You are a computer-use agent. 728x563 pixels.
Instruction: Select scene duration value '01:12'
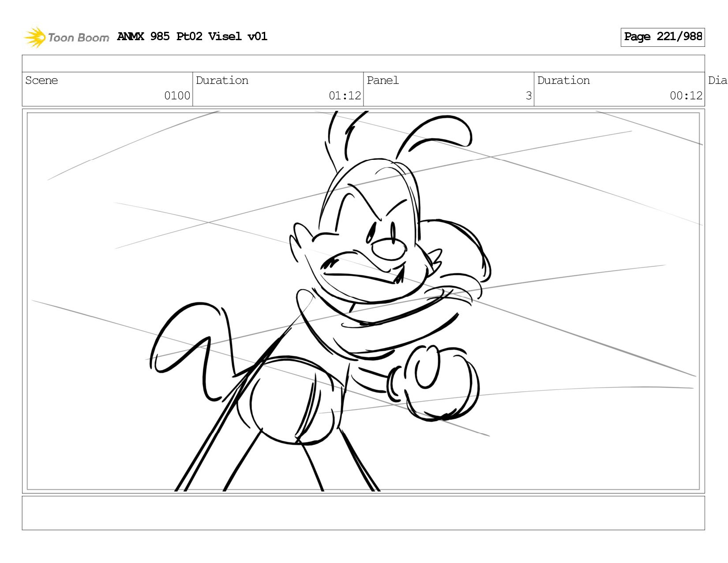click(345, 96)
